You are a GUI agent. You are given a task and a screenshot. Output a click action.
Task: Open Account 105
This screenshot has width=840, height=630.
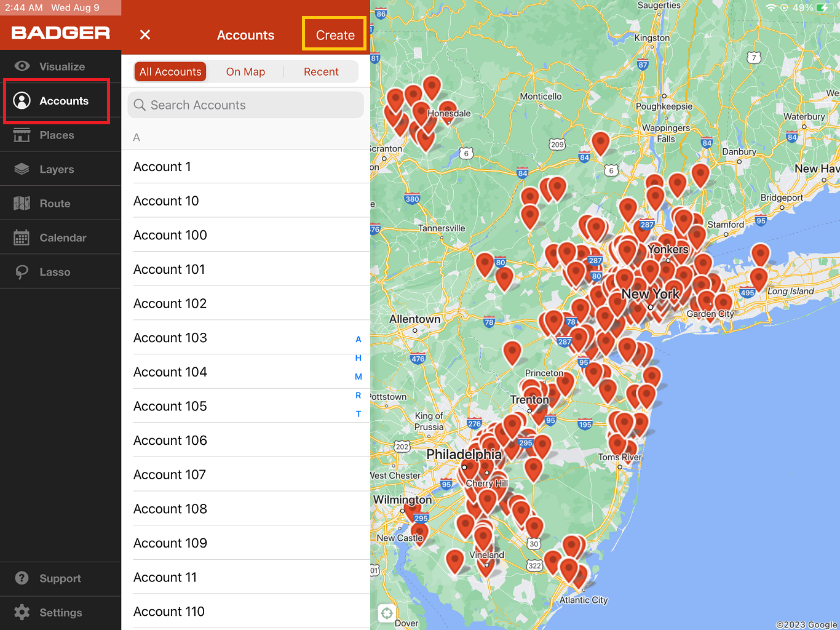click(x=246, y=406)
